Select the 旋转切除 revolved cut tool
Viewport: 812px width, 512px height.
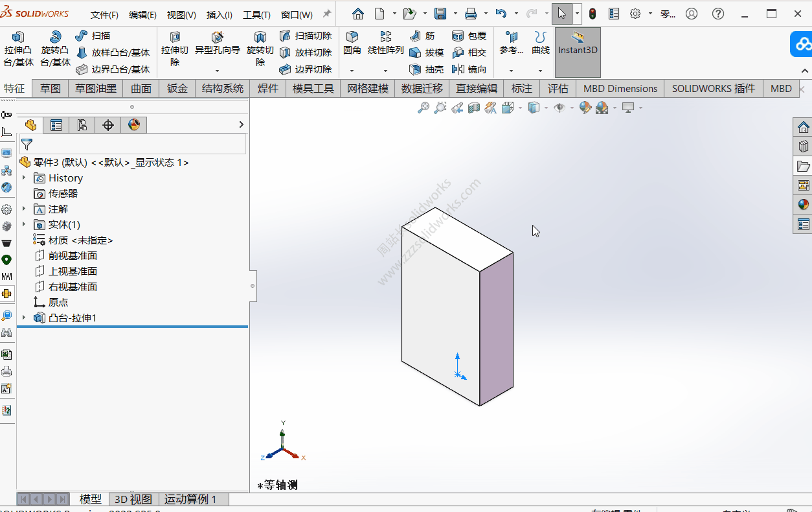click(260, 49)
